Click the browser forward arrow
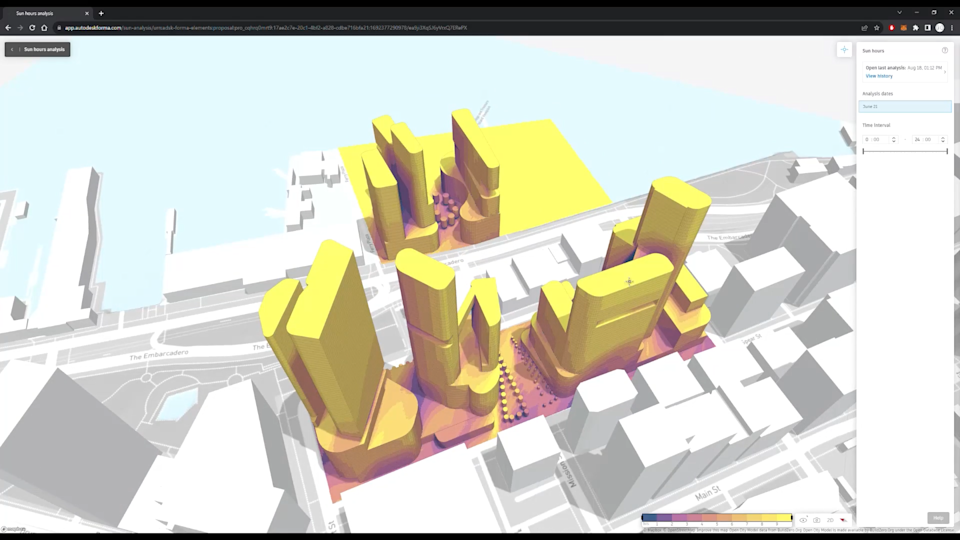 click(20, 28)
